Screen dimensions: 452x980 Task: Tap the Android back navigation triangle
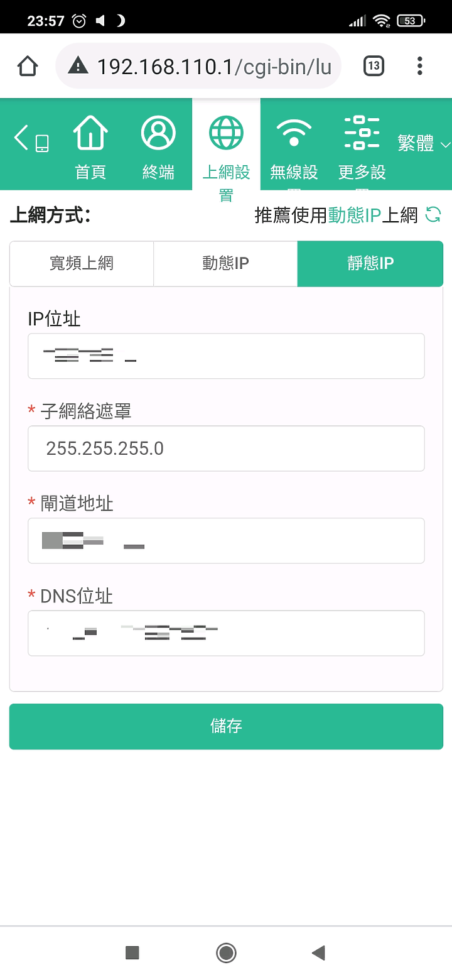point(318,953)
